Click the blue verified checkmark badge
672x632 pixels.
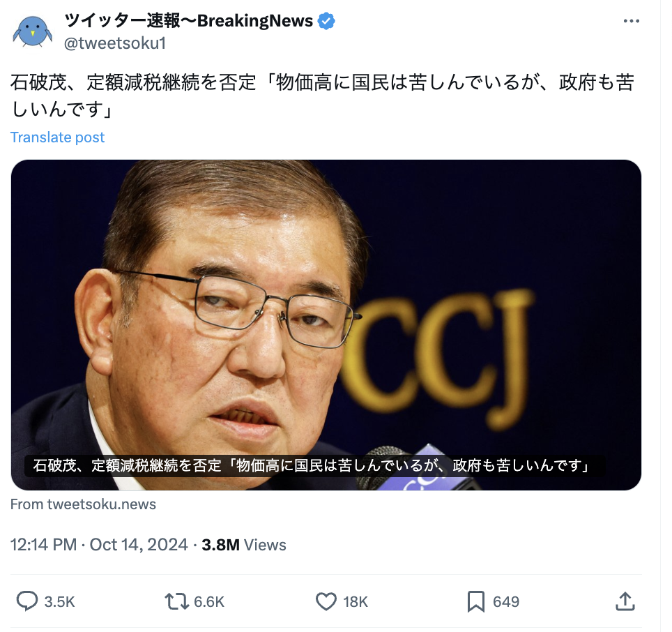(326, 21)
